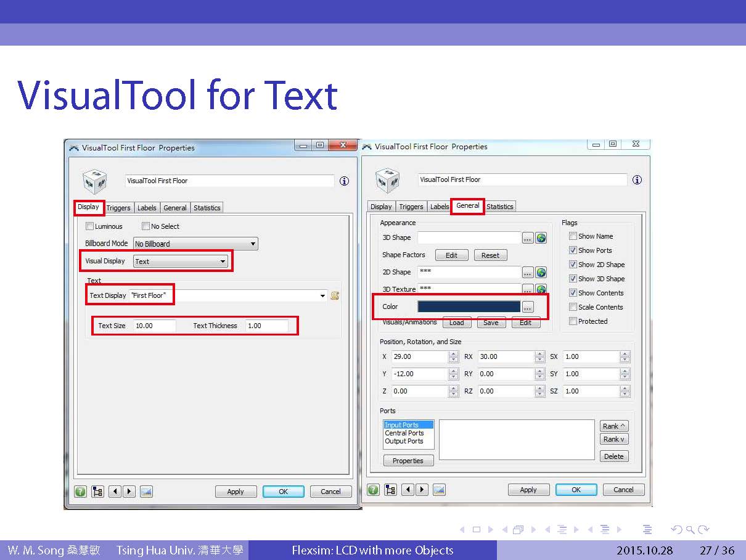Screen dimensions: 746x560
Task: Adjust the RZ rotation spinner arrows
Action: (x=540, y=391)
